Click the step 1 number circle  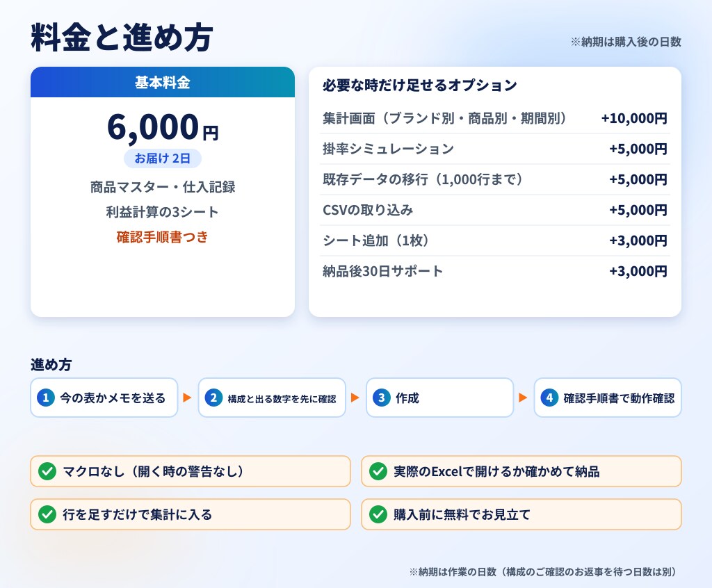(45, 398)
